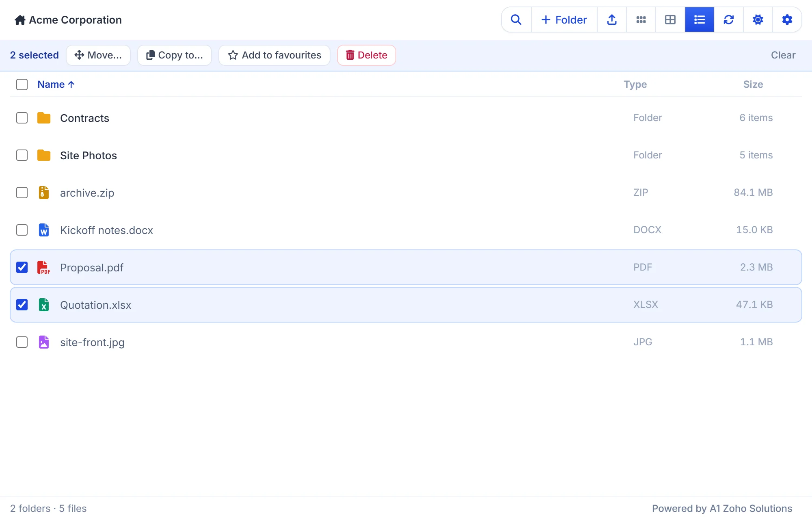Toggle the select-all checkbox in header
The height and width of the screenshot is (520, 812).
22,84
